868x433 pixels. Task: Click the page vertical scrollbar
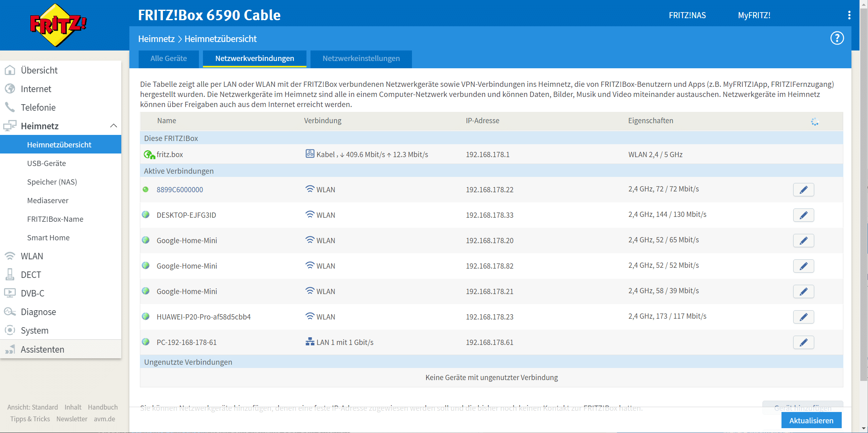pyautogui.click(x=864, y=202)
